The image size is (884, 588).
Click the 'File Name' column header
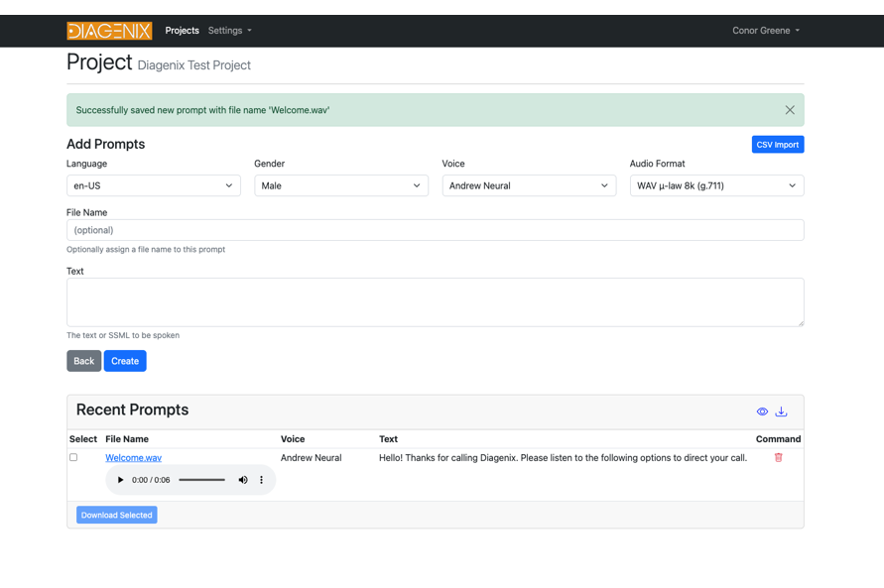coord(127,438)
